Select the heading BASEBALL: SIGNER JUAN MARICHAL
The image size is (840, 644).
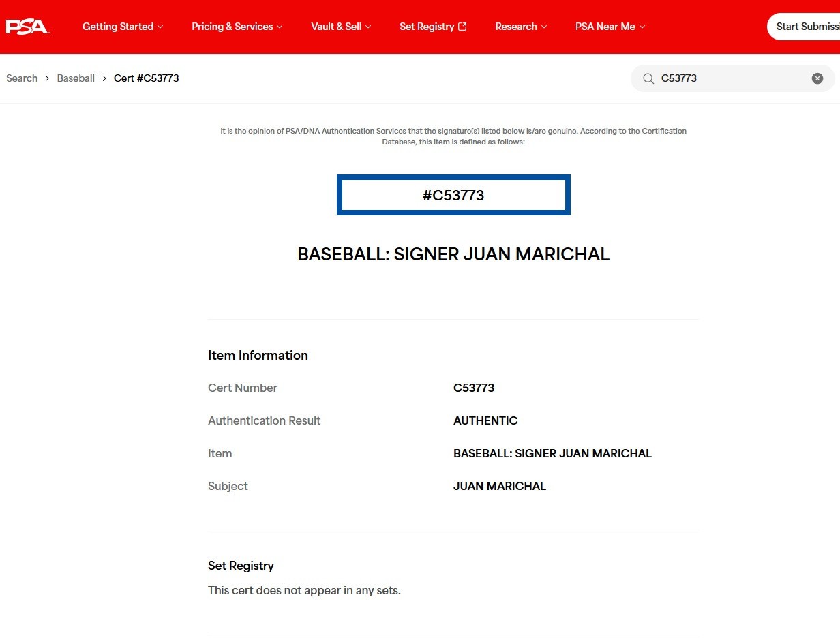(x=453, y=254)
